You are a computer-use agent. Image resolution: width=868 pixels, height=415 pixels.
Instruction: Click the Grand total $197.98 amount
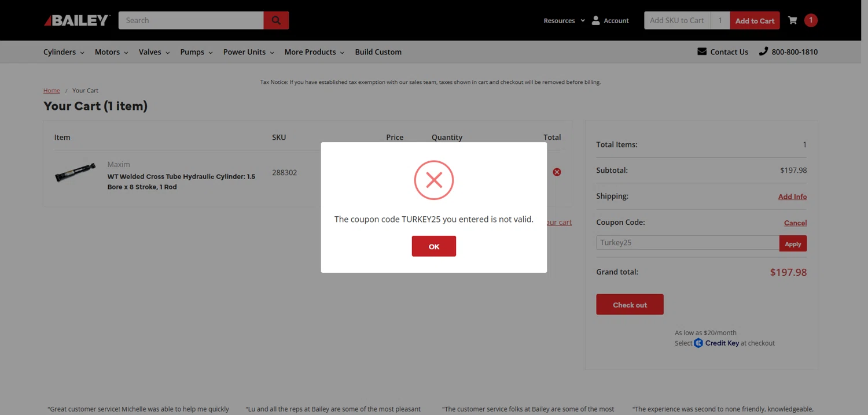tap(788, 272)
